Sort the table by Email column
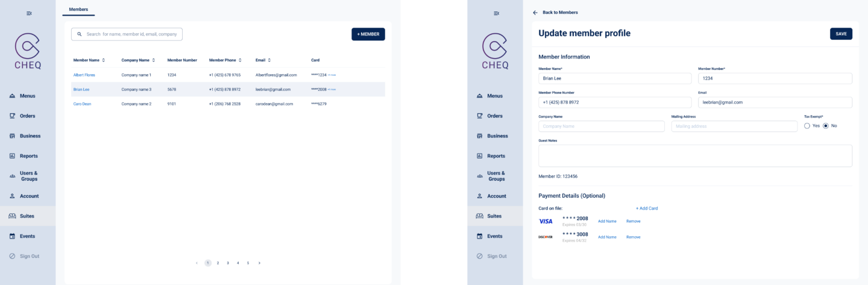The height and width of the screenshot is (285, 868). [269, 60]
